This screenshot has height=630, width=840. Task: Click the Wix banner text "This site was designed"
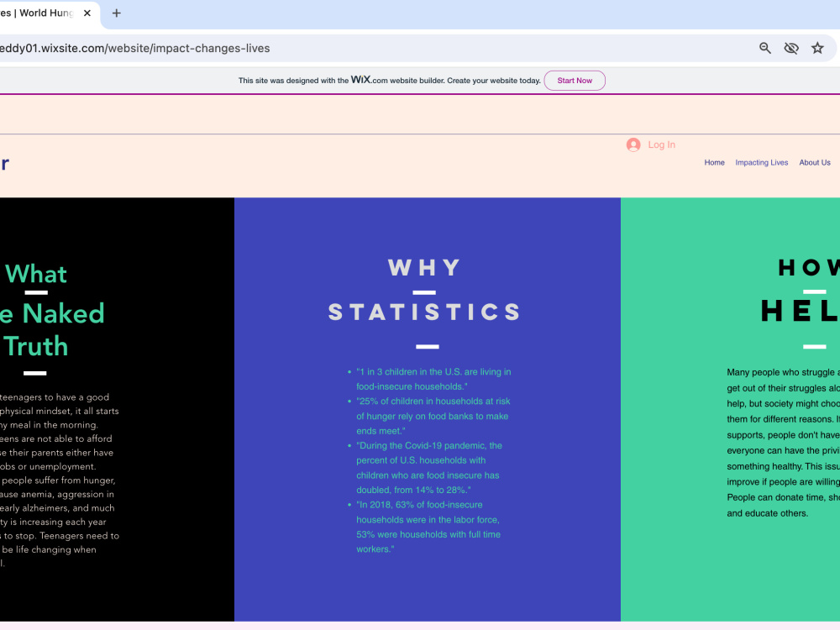pos(390,81)
